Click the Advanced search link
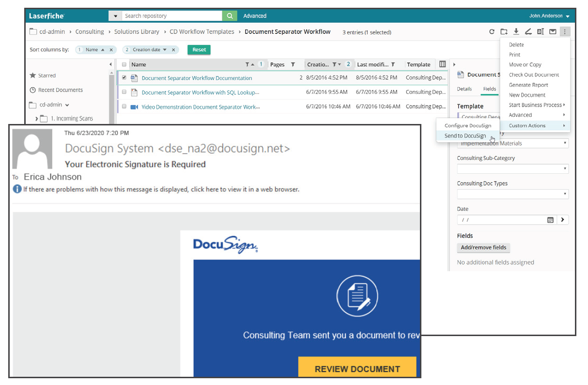 click(255, 16)
